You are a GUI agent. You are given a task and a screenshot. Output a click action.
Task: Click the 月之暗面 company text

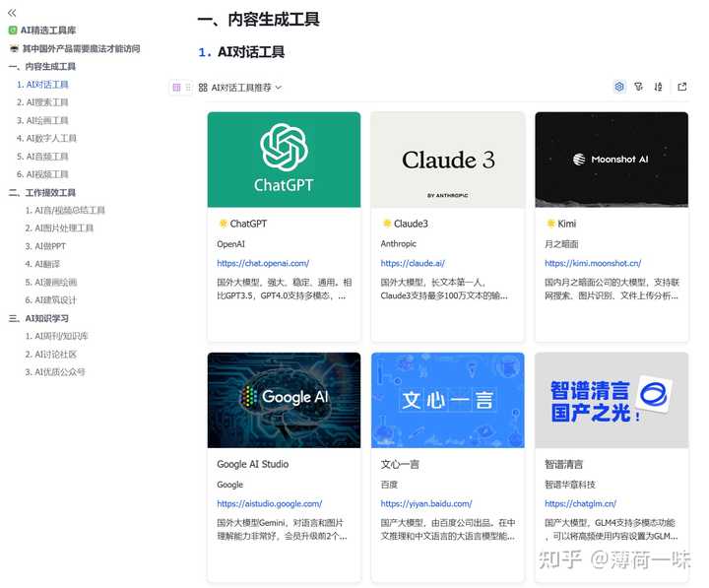click(x=561, y=244)
